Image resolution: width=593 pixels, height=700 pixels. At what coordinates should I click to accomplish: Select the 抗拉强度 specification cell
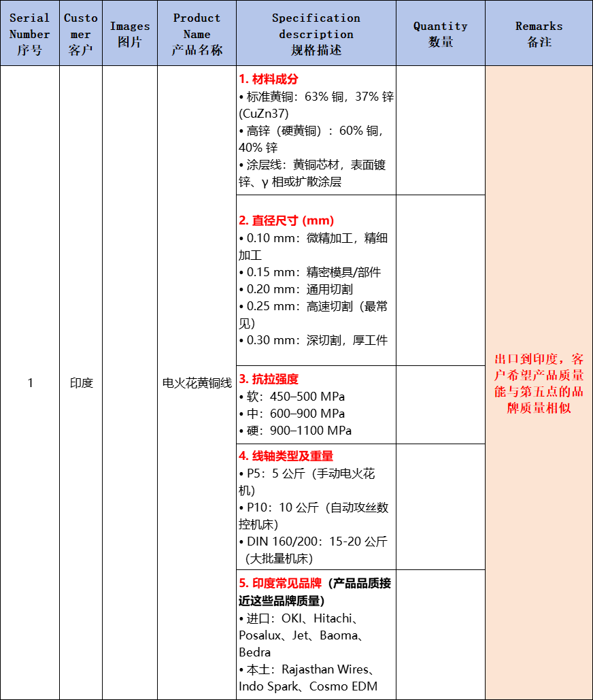(316, 405)
